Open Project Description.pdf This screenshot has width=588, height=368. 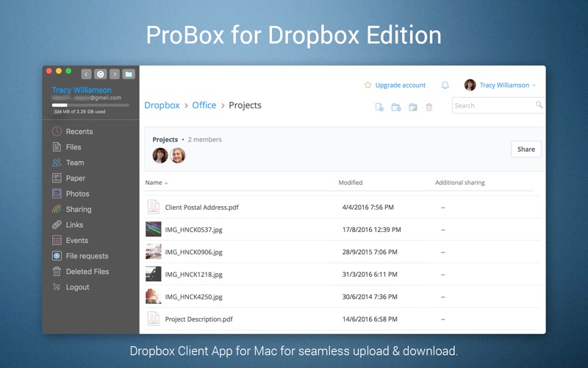pyautogui.click(x=198, y=319)
